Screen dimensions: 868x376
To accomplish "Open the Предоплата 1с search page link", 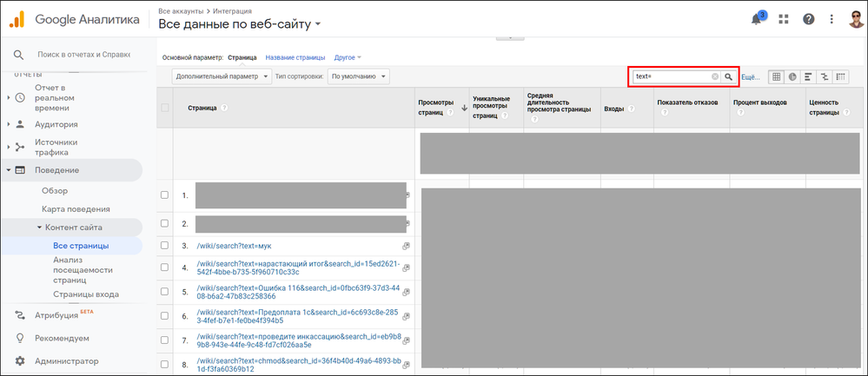I will (x=297, y=316).
